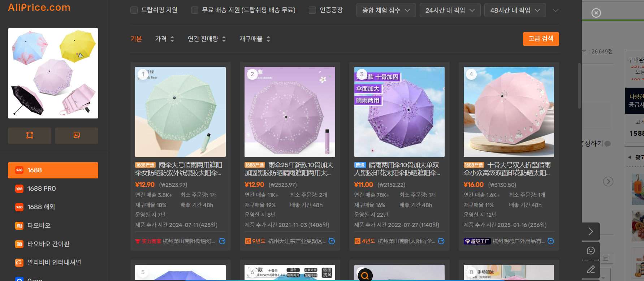This screenshot has width=644, height=281.
Task: Open pink umbrella item 4 thumbnail
Action: pos(509,112)
